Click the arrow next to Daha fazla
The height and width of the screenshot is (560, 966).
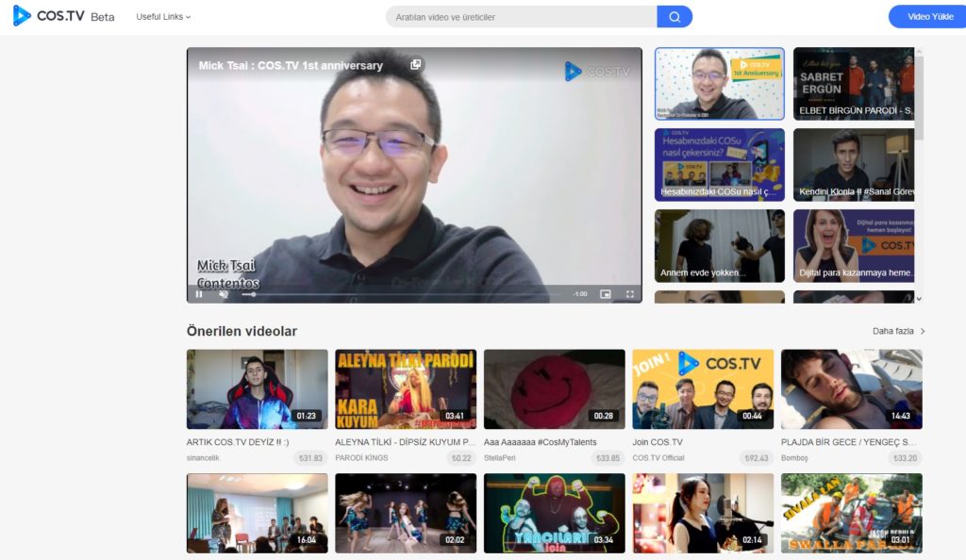923,331
